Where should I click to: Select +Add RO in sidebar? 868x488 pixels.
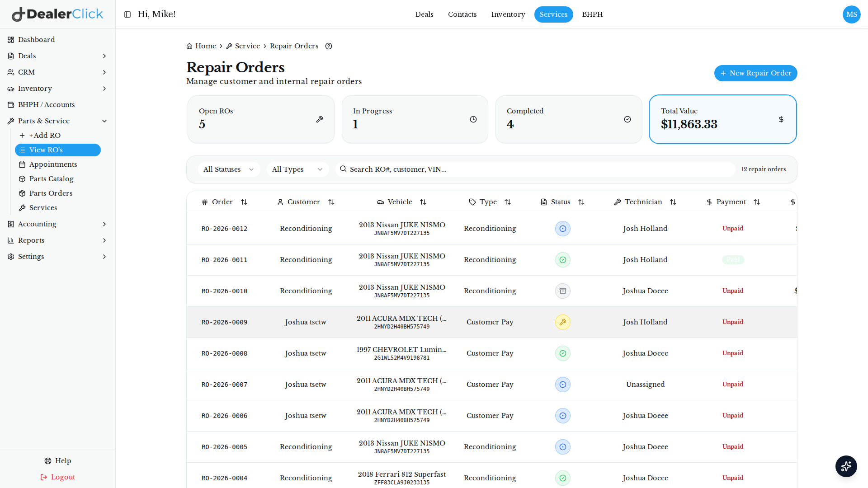pos(58,136)
